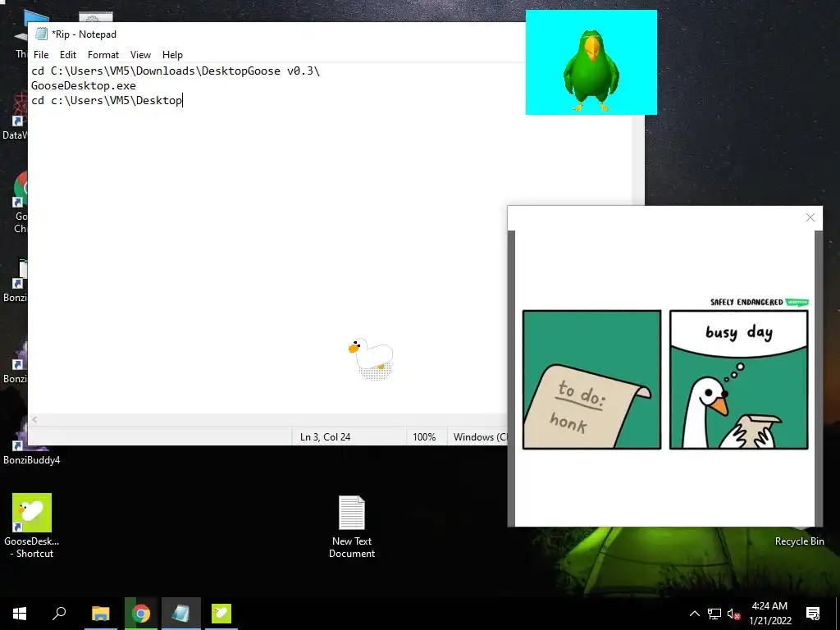Open the Format menu in Notepad

click(103, 55)
